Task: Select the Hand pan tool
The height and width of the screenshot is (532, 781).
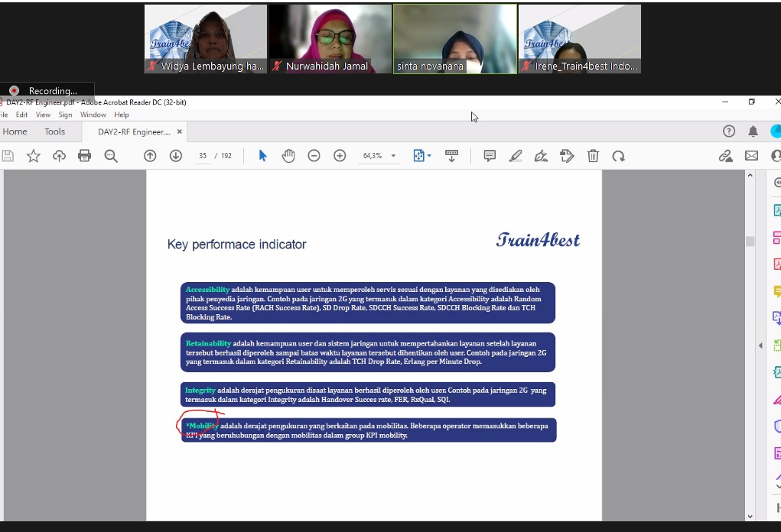Action: [288, 156]
